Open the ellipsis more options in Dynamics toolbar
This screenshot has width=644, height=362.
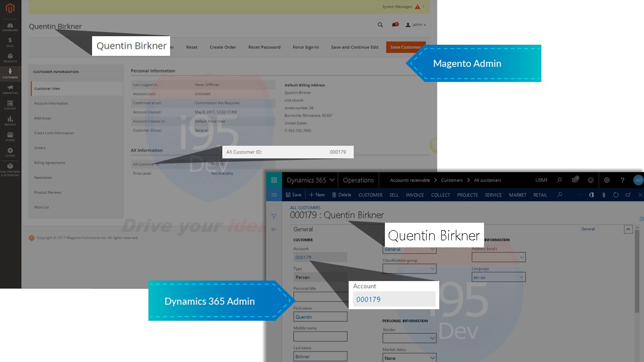tap(579, 195)
